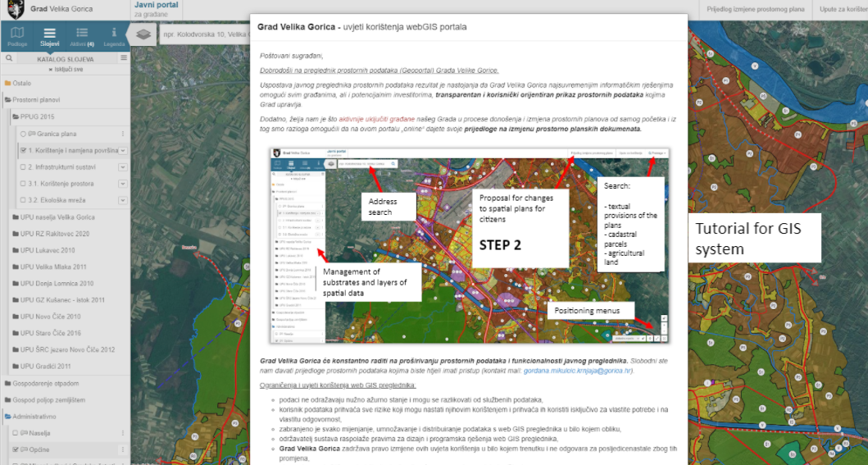The height and width of the screenshot is (465, 868).
Task: Select the Granica plana radio button
Action: 23,134
